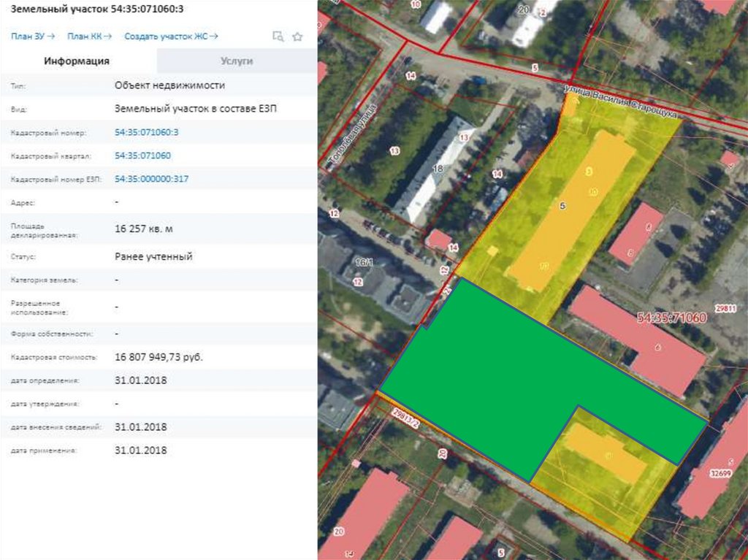The image size is (748, 560).
Task: Select text Объект недвижимости
Action: pos(169,85)
